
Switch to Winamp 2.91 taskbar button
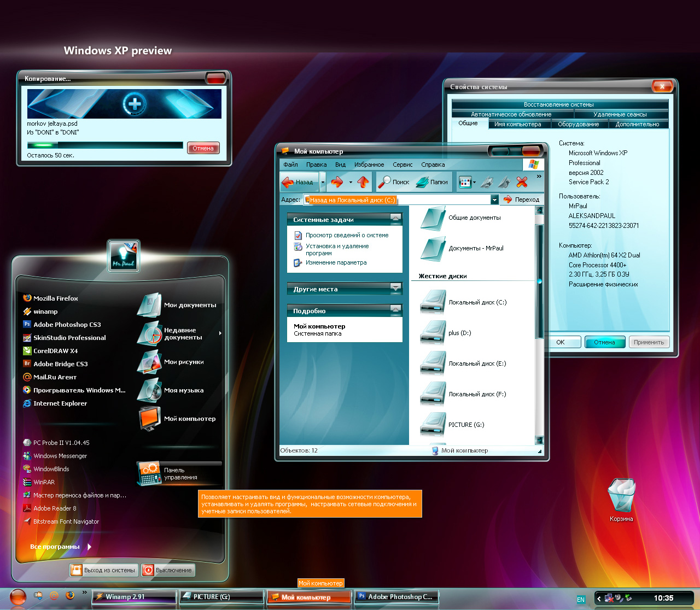tap(134, 597)
